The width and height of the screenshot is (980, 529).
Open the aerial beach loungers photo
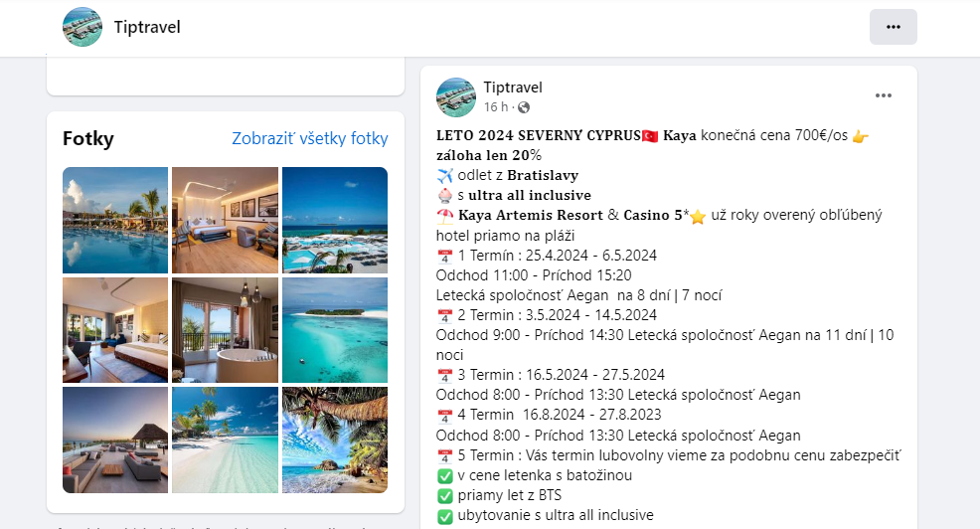point(335,220)
